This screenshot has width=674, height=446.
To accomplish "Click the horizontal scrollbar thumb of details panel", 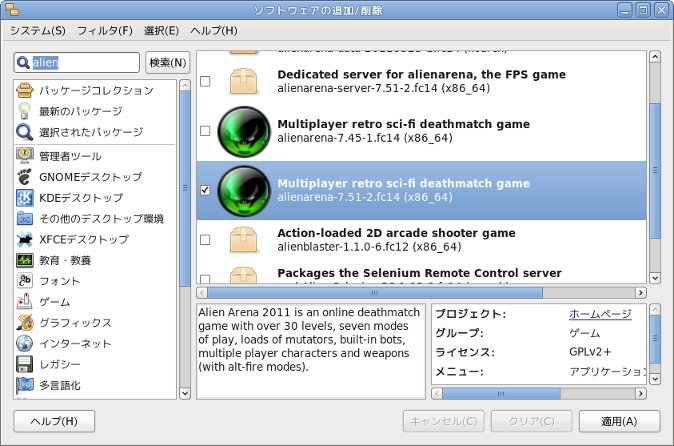I will coord(501,393).
